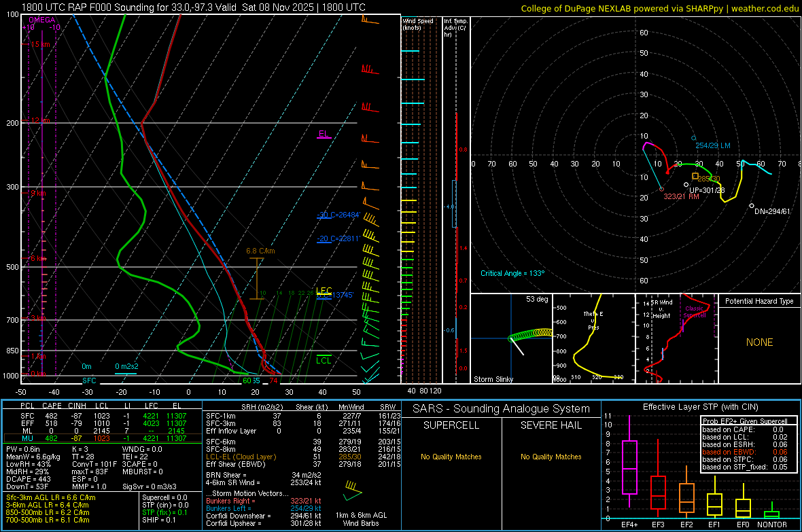802x532 pixels.
Task: Click the green Storm Slinky circles graphic
Action: (x=530, y=334)
